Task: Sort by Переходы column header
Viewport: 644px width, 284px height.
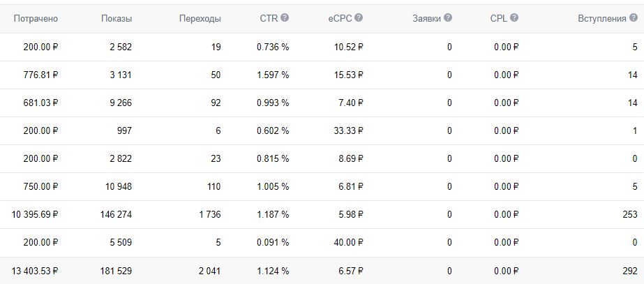Action: click(x=200, y=19)
